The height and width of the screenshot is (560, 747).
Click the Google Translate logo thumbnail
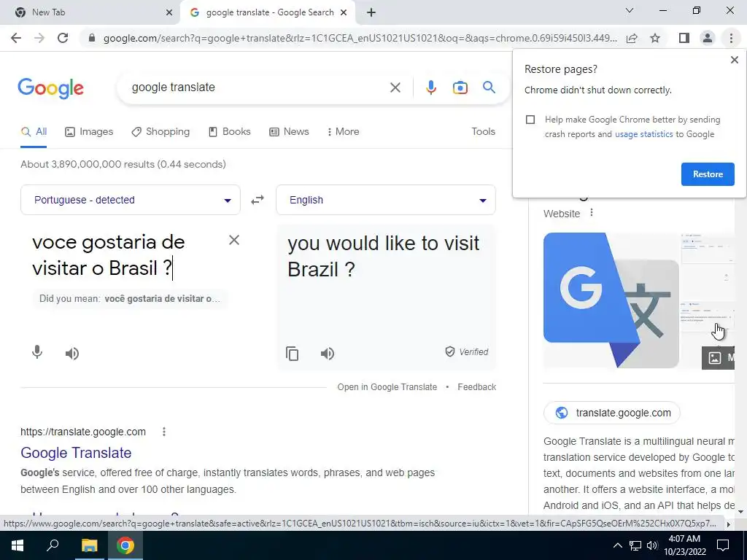611,300
